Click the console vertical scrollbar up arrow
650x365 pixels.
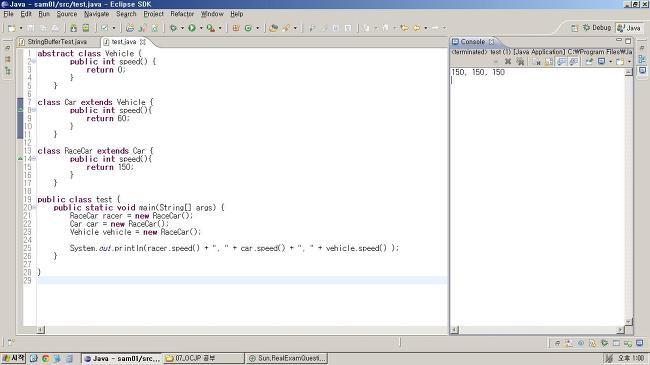[628, 72]
